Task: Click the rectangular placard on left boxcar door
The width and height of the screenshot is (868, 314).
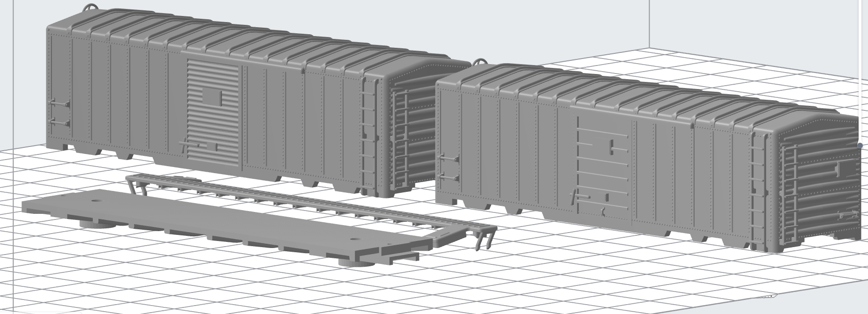Action: [x=211, y=97]
